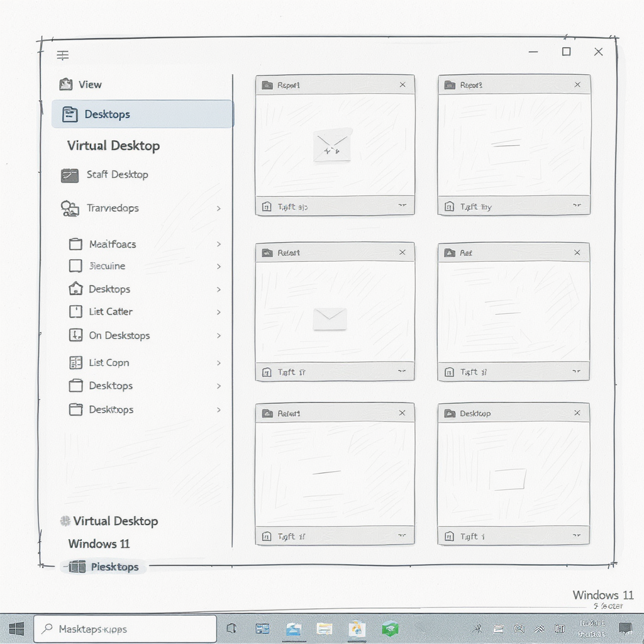The width and height of the screenshot is (644, 644).
Task: Click the Meatfoacs folder icon
Action: [x=75, y=244]
